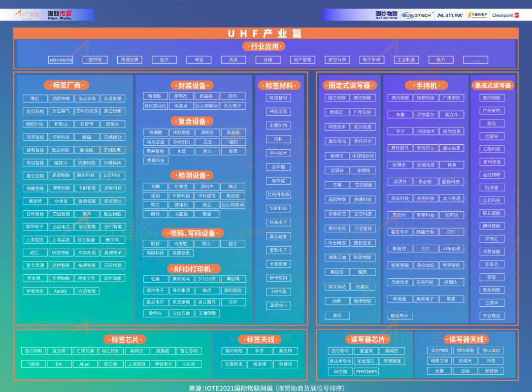Click Alien in the 标签芯片 section
This screenshot has height=392, width=532.
coord(84,364)
